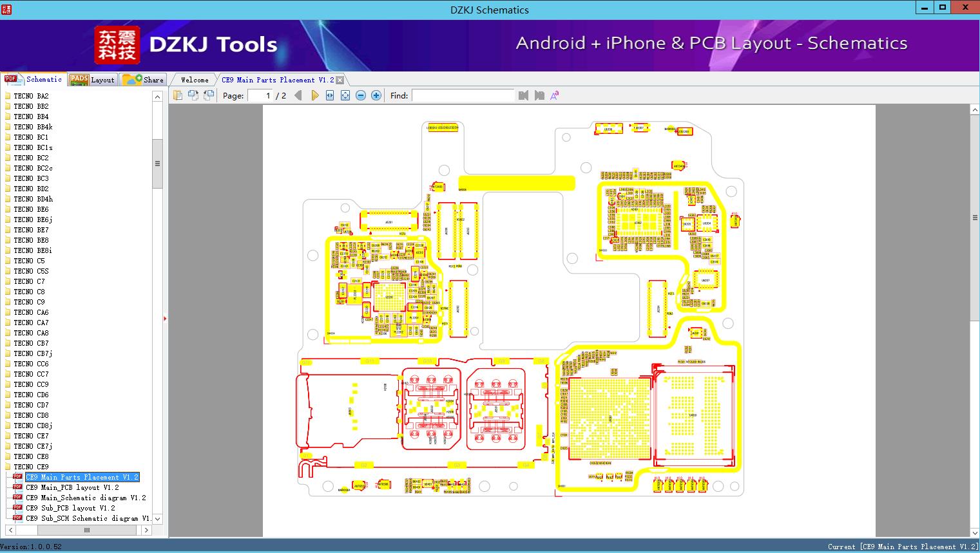Select the TECNO C7 folder
The image size is (980, 553).
click(x=29, y=281)
